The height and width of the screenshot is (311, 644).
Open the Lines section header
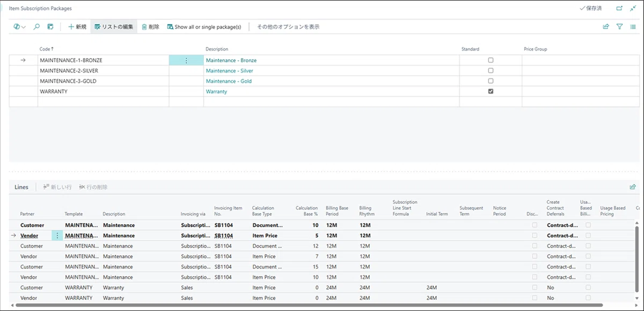[x=21, y=187]
